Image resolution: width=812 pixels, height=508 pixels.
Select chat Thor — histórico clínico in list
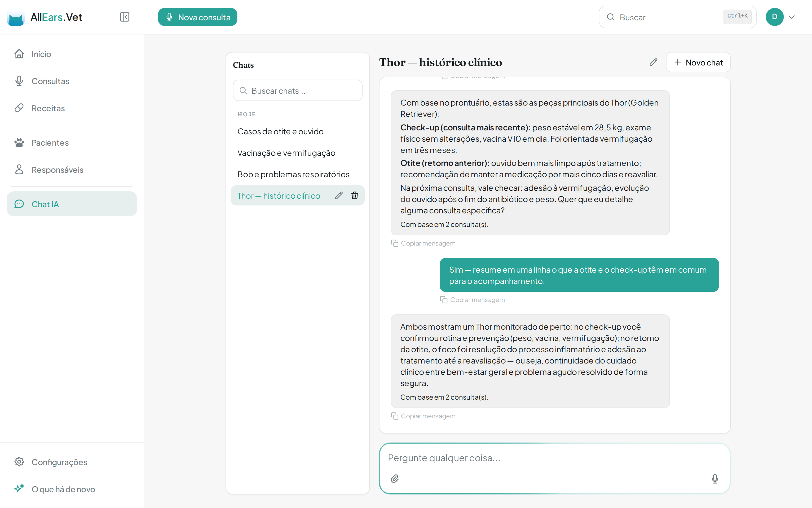tap(279, 196)
